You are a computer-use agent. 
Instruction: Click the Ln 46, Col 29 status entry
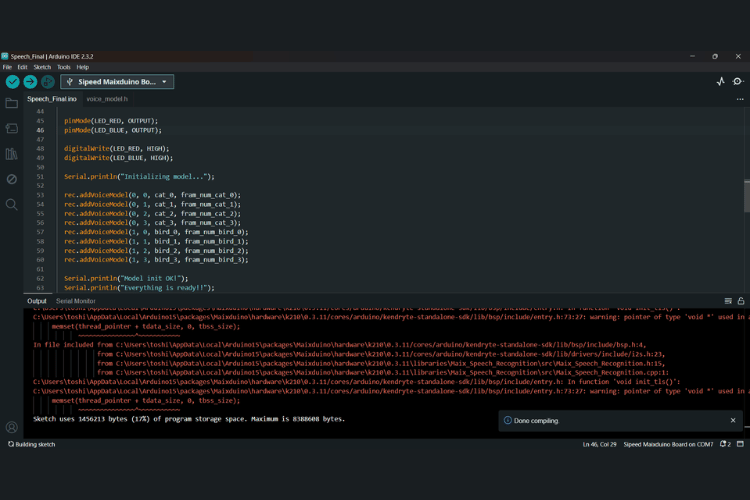point(599,444)
